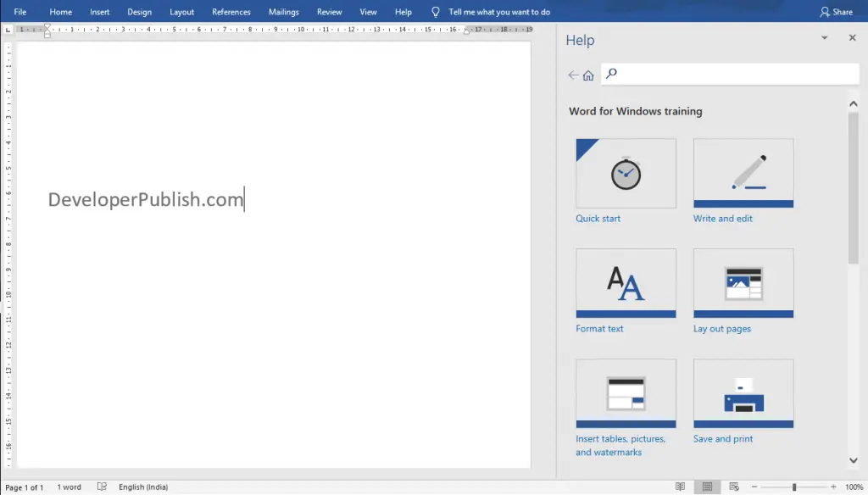Open the Layout ribbon tab
868x495 pixels.
click(181, 12)
